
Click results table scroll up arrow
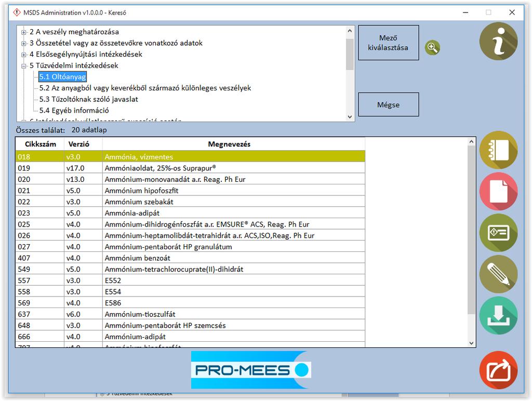[x=471, y=142]
